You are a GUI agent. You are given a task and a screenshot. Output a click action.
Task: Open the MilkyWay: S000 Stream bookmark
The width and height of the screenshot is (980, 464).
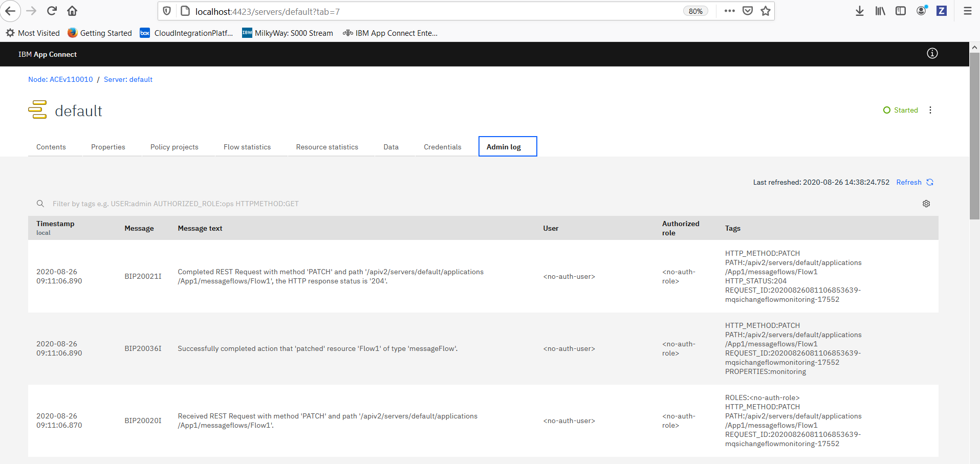(x=288, y=33)
